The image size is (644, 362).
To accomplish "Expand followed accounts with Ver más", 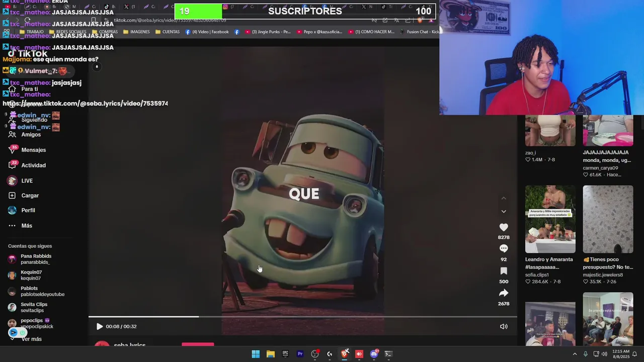I will 31,339.
